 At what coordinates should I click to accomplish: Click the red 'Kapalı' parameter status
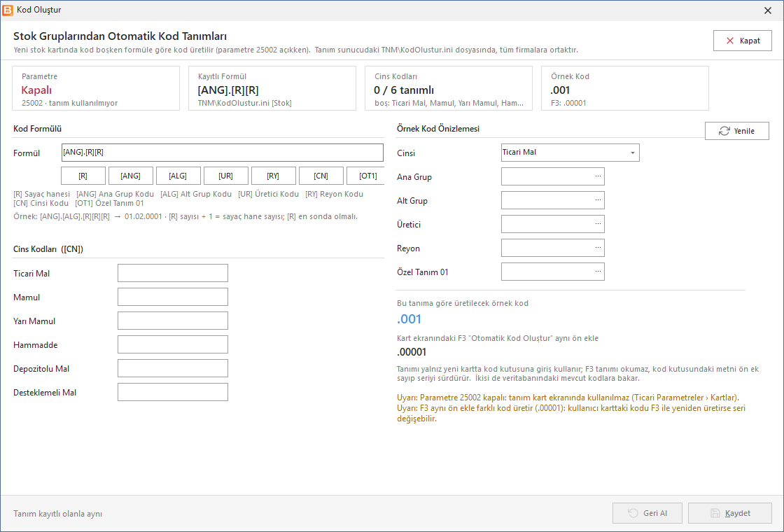click(36, 90)
